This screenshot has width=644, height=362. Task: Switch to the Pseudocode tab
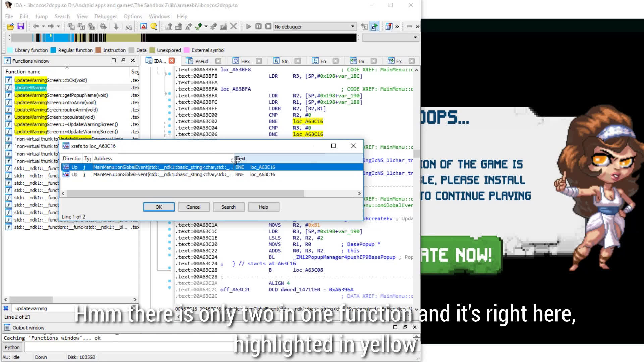203,61
